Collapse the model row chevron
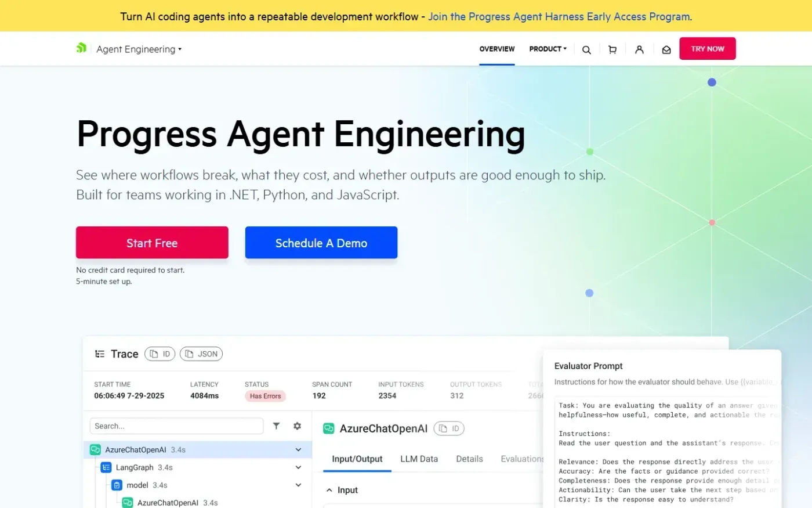The width and height of the screenshot is (812, 508). tap(298, 485)
